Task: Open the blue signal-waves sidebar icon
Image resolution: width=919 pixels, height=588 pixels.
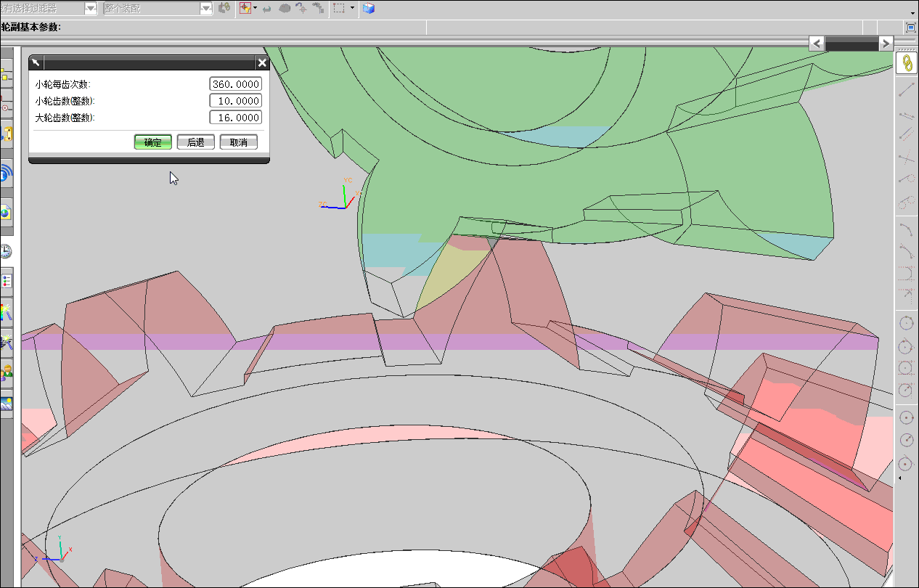Action: [7, 174]
